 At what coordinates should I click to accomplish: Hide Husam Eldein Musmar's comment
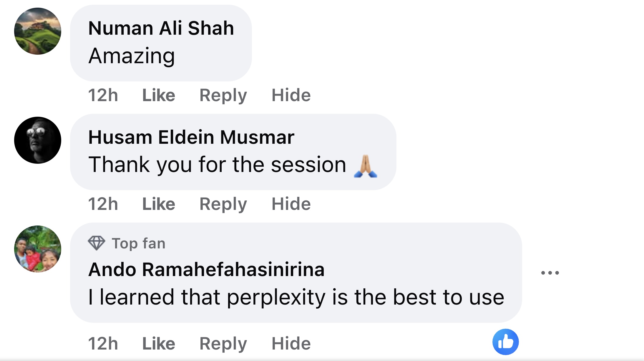[291, 204]
